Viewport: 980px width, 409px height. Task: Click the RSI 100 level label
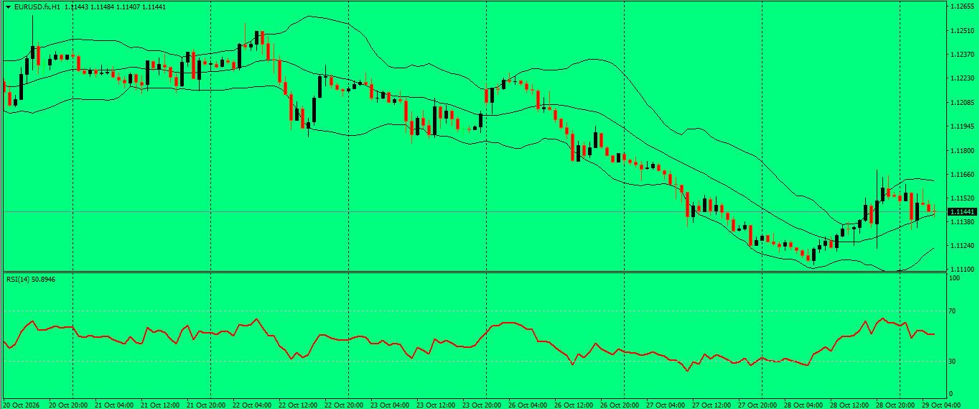(955, 277)
